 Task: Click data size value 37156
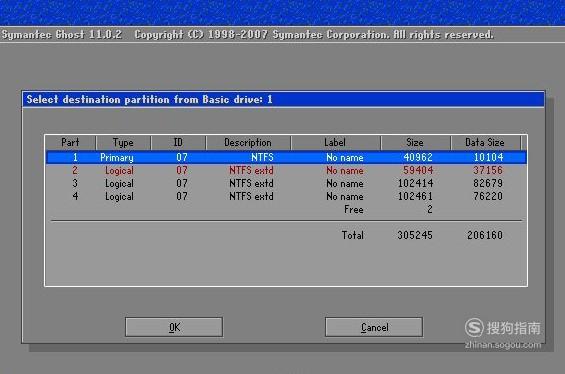click(x=488, y=170)
